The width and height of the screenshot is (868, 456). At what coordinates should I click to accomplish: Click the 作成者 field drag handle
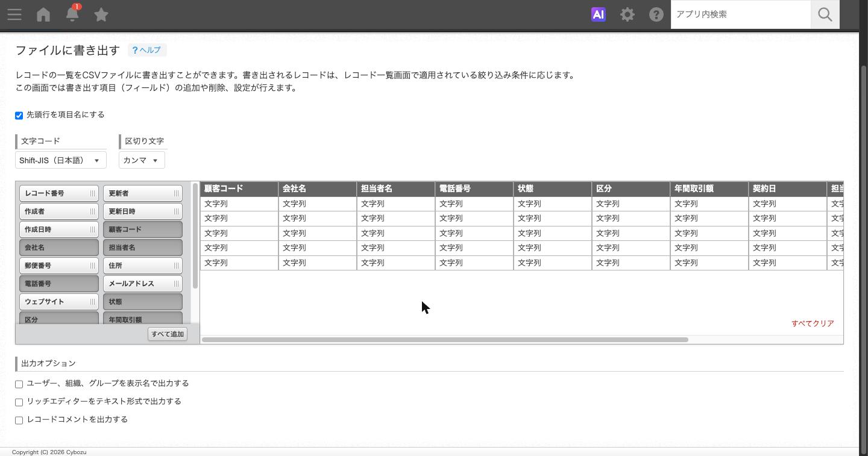click(x=92, y=211)
